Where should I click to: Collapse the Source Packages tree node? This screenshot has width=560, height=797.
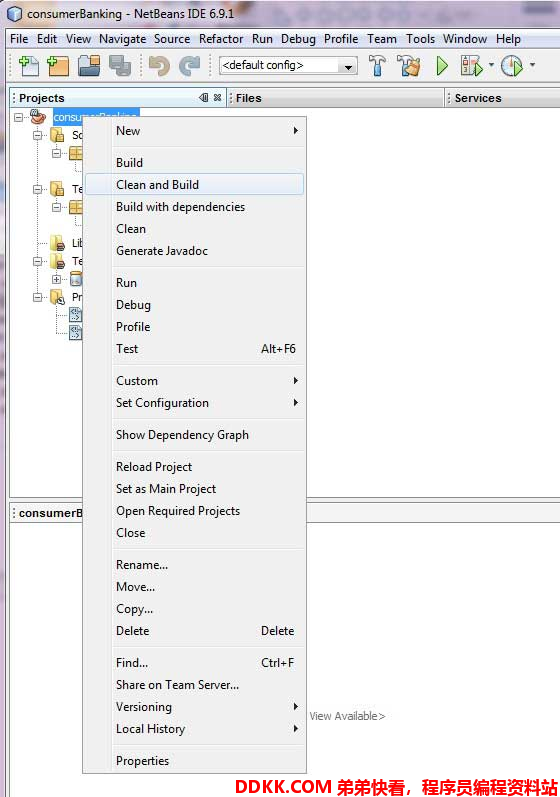[x=38, y=135]
